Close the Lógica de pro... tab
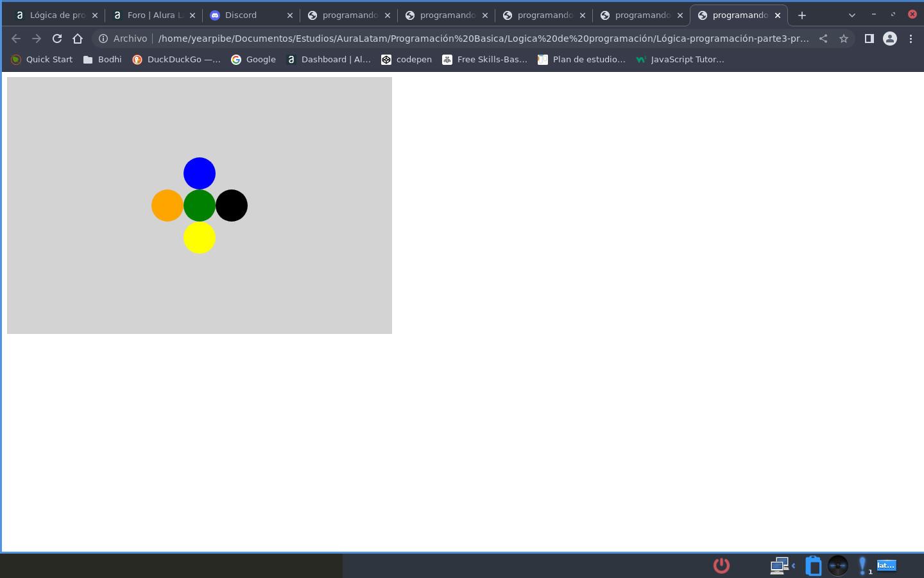The height and width of the screenshot is (578, 924). tap(95, 15)
